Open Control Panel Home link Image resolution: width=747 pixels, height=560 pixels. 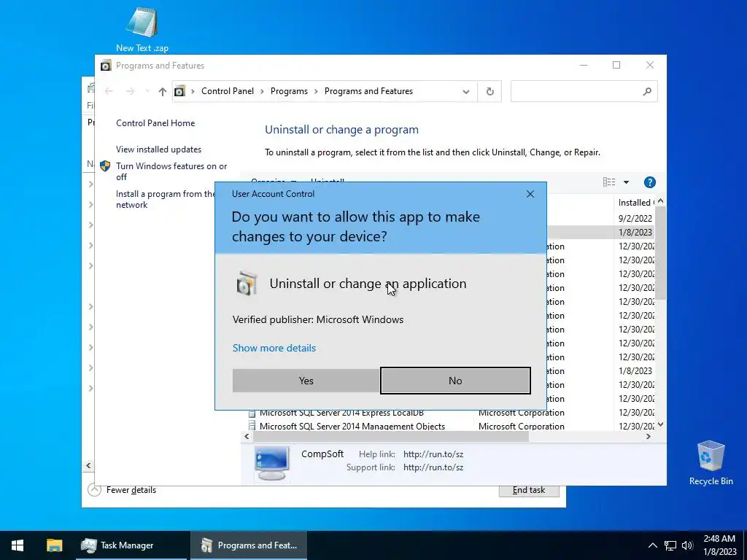pos(155,122)
